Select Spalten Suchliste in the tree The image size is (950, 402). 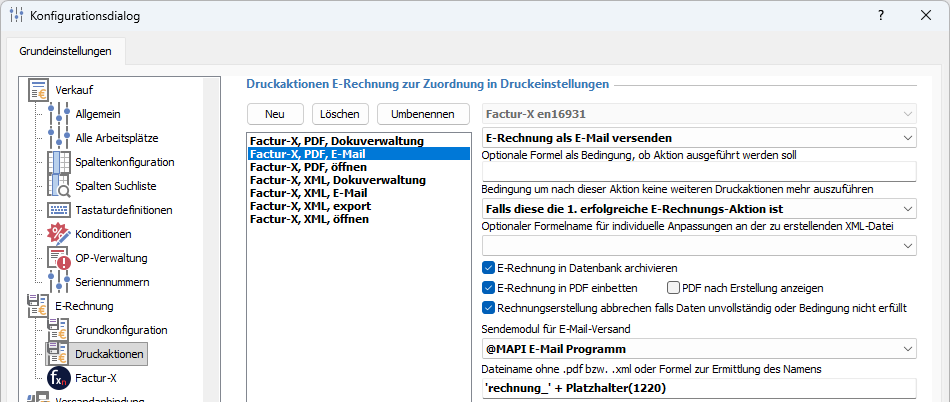[116, 186]
